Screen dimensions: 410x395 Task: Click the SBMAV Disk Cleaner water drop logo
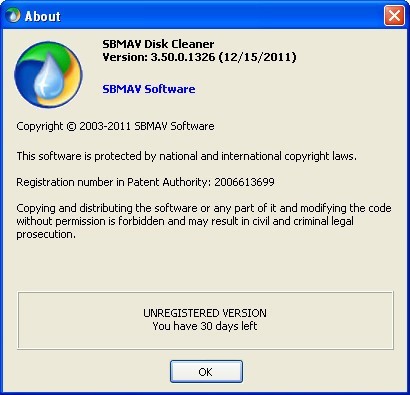(x=48, y=74)
